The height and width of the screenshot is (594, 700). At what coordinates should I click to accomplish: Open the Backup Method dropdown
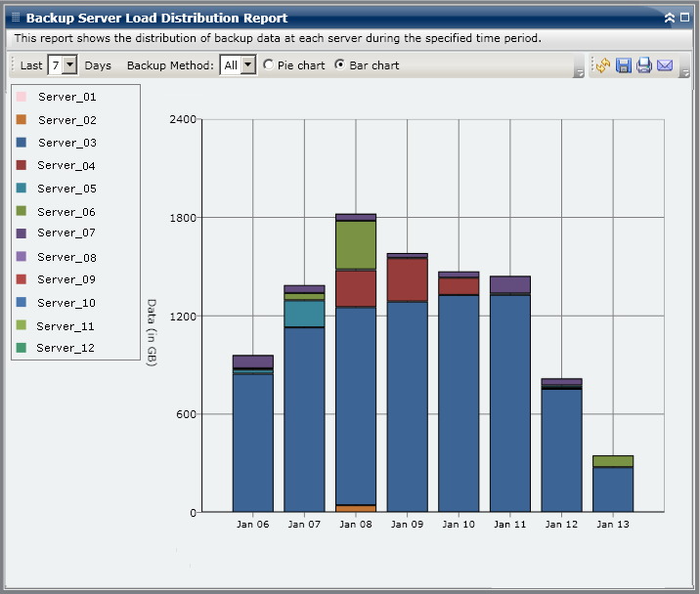(247, 65)
